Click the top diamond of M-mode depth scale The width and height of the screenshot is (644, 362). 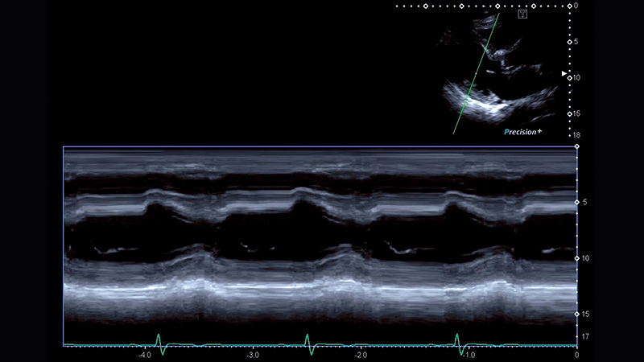[x=576, y=147]
